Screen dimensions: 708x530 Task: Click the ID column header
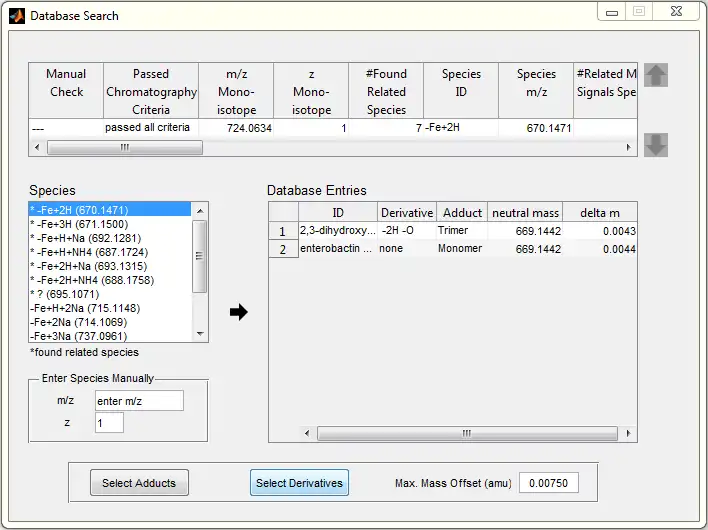click(338, 212)
